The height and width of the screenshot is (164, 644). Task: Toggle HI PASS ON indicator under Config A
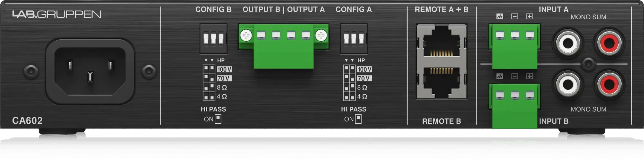pyautogui.click(x=358, y=119)
